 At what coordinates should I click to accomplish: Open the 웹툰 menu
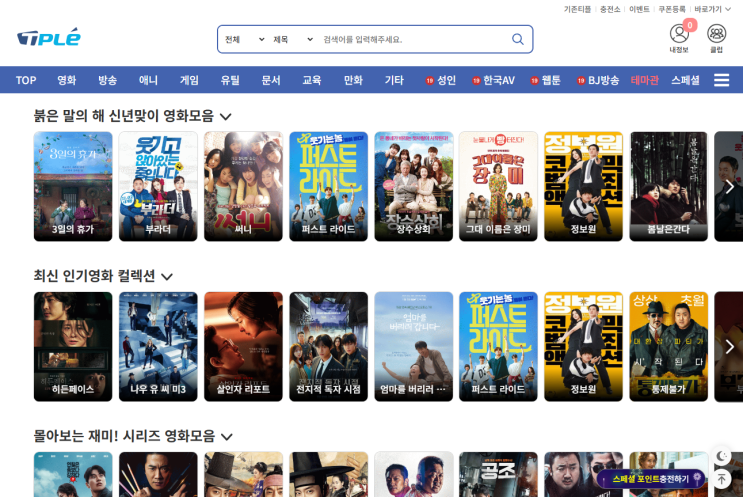[545, 80]
